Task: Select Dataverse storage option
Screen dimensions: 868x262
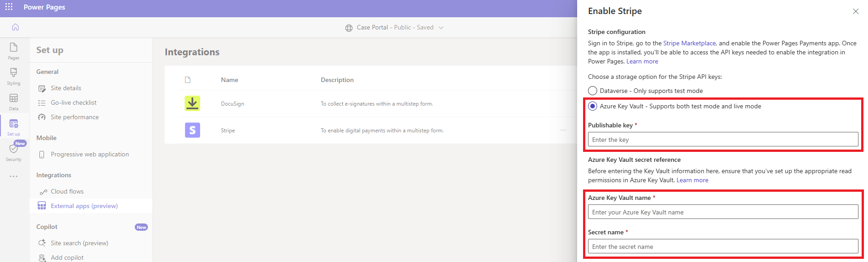Action: 593,91
